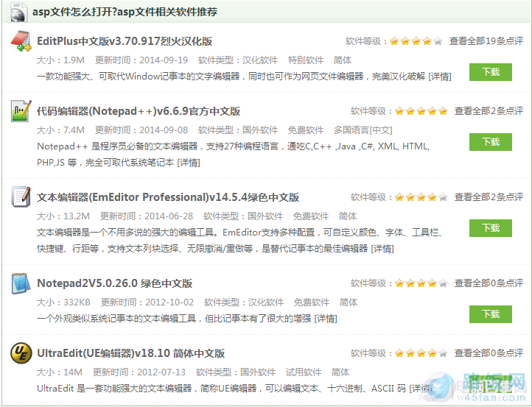
Task: Click Notepad2 star rating
Action: point(421,283)
